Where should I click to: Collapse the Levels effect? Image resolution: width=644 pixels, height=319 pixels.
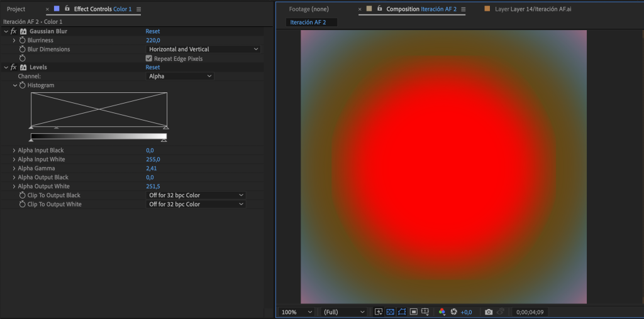coord(6,67)
